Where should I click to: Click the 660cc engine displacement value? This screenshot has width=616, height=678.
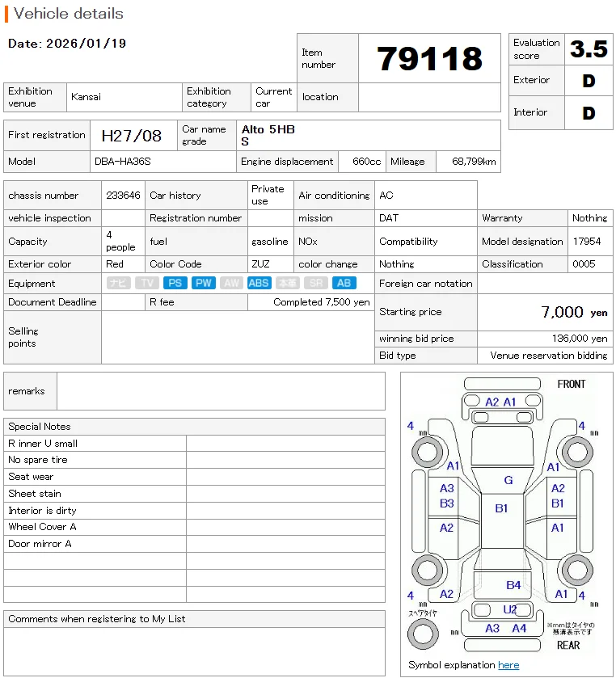(x=366, y=162)
